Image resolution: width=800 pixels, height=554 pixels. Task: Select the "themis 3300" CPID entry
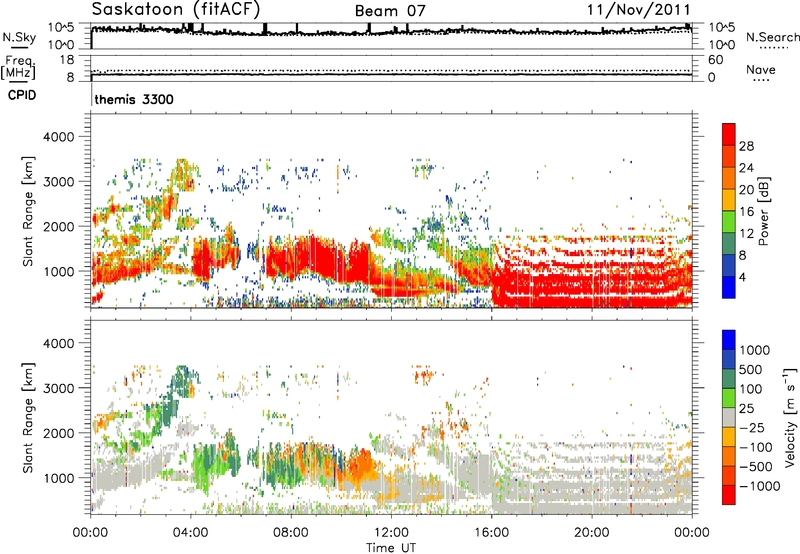pyautogui.click(x=134, y=99)
